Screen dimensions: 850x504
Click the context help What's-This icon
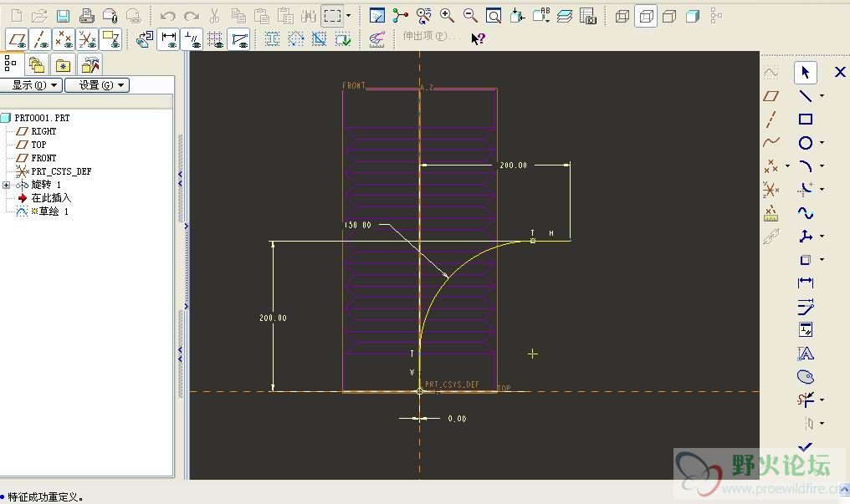[479, 38]
